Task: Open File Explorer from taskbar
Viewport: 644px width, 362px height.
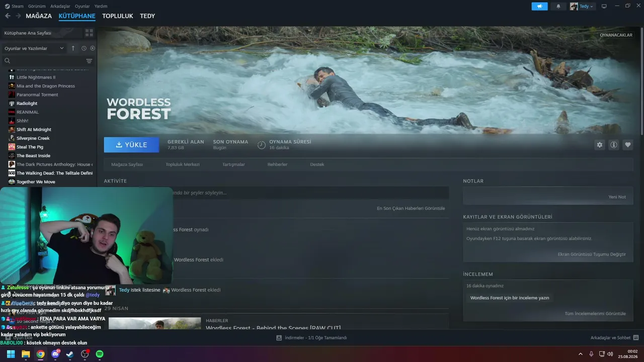Action: pyautogui.click(x=26, y=354)
